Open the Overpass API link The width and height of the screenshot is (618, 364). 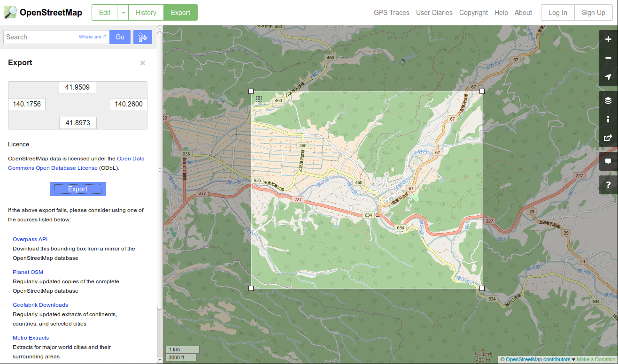pyautogui.click(x=30, y=239)
